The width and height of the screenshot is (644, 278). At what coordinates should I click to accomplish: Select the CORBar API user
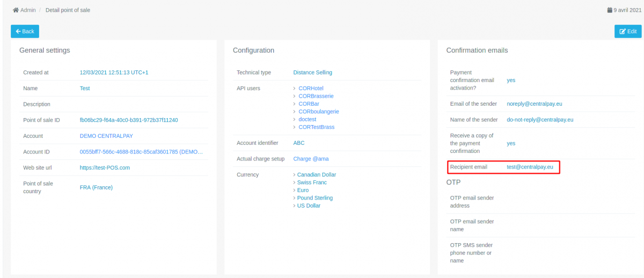[x=309, y=104]
